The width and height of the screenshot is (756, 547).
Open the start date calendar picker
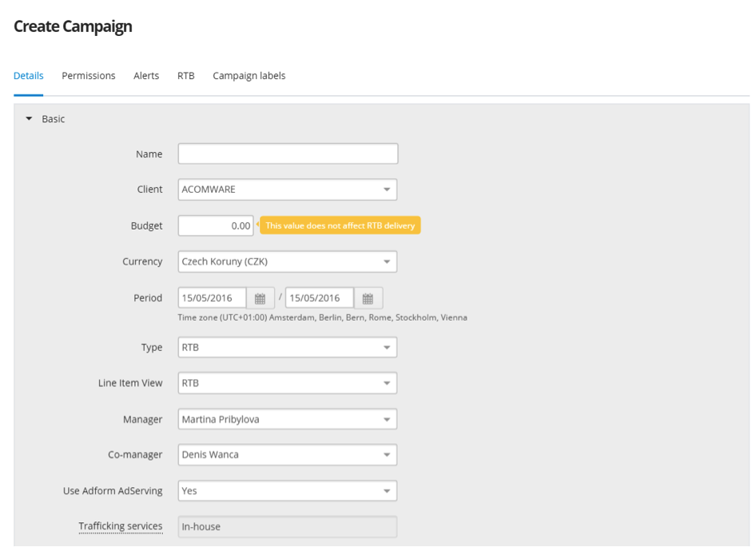(261, 298)
